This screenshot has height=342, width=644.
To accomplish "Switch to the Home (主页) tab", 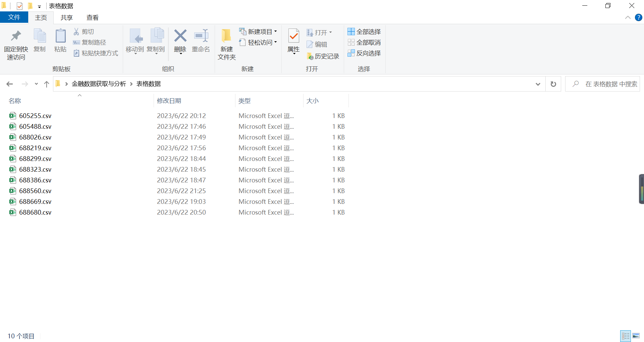I will pos(41,18).
